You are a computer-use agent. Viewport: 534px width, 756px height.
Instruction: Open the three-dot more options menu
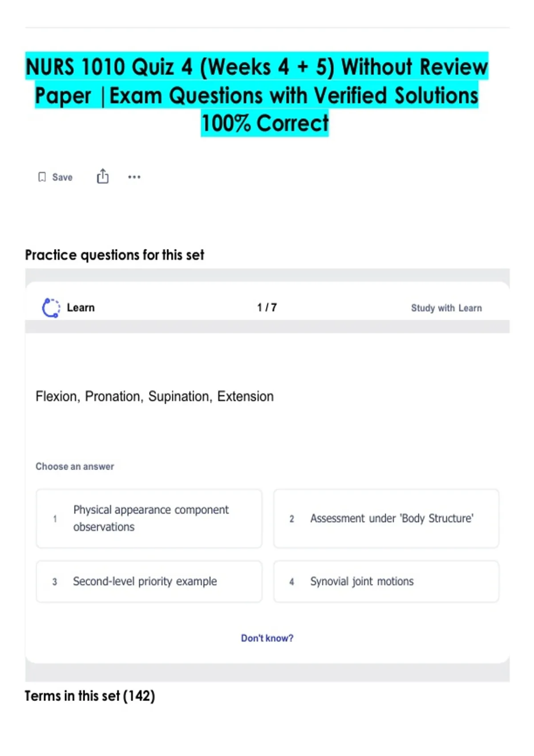click(134, 177)
